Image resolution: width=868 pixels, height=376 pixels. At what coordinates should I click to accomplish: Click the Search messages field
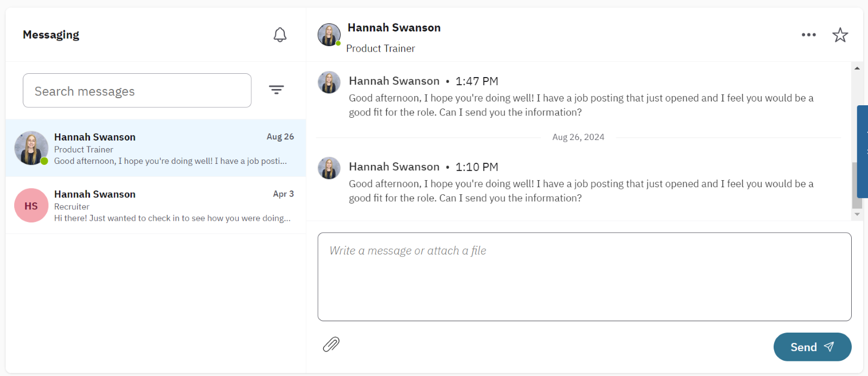(x=137, y=91)
